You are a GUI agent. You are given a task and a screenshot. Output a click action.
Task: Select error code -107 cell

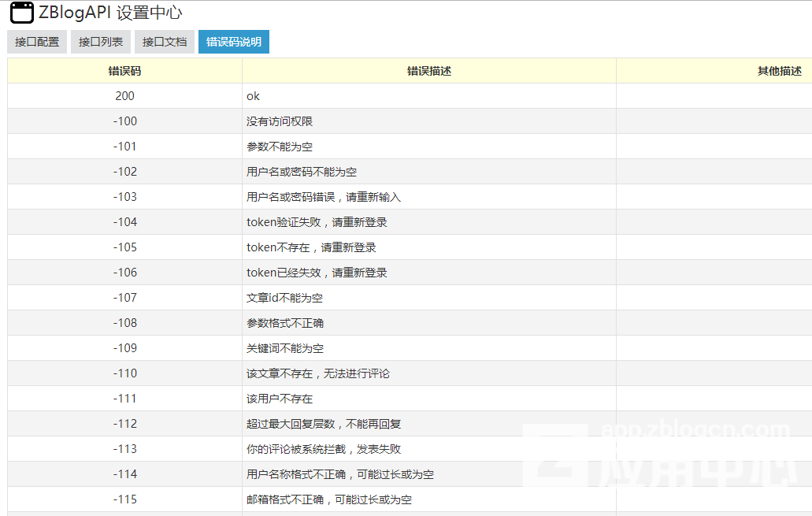coord(124,298)
